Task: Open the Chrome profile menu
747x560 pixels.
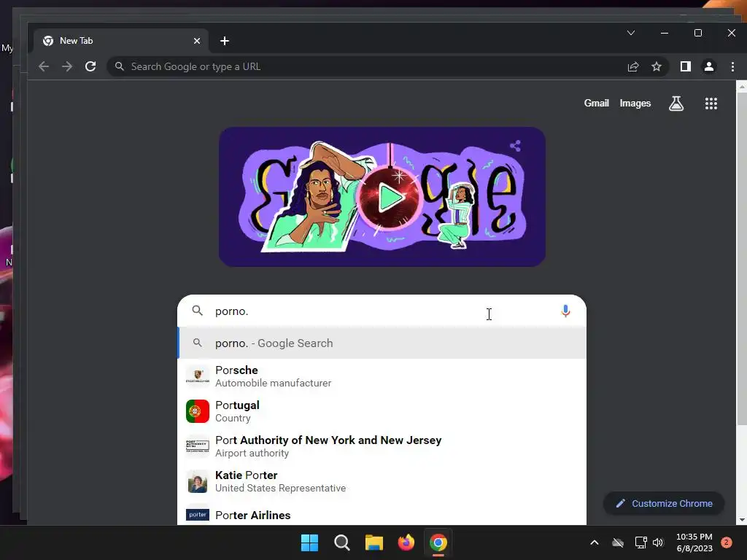Action: 709,66
